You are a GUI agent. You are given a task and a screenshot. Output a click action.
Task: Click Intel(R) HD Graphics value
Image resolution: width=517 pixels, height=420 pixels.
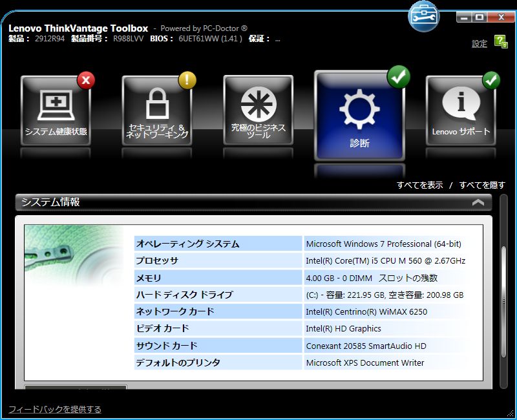(343, 328)
